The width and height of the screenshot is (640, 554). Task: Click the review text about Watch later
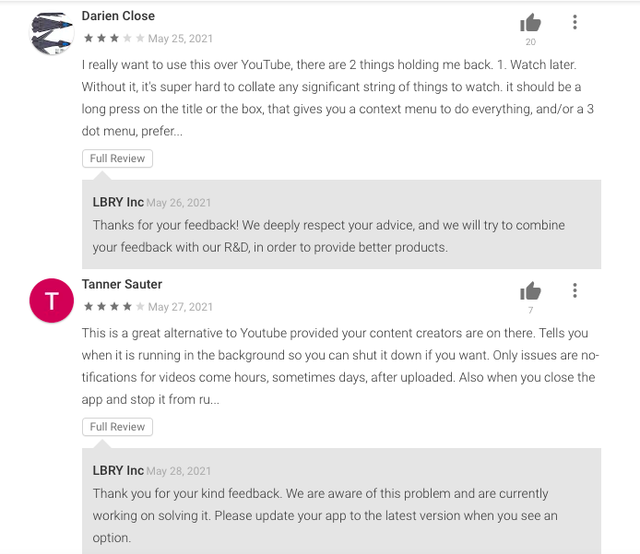338,98
